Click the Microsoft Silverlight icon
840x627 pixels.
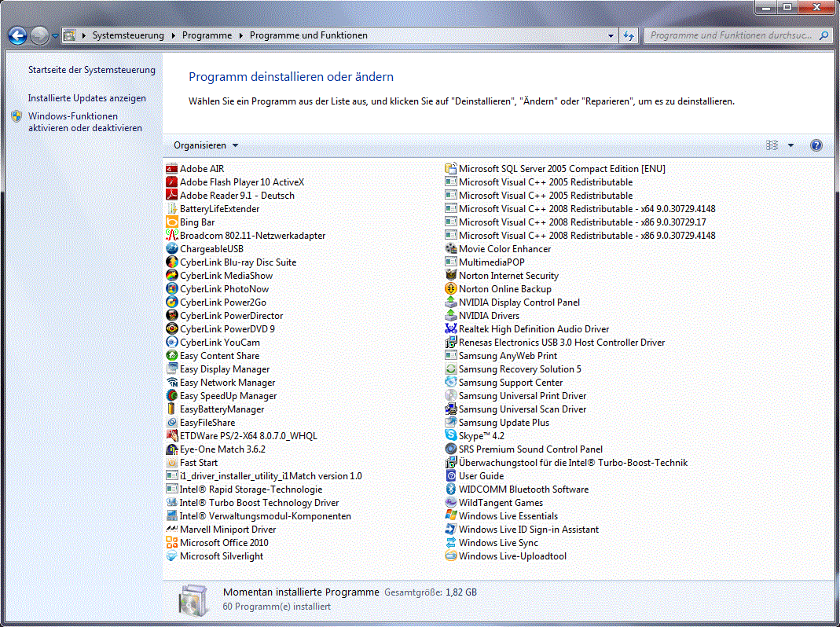tap(172, 556)
